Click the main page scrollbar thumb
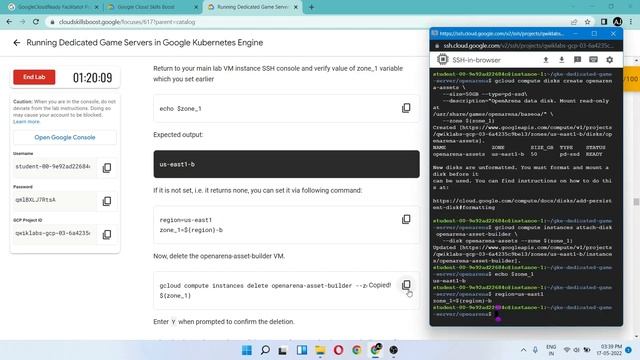Image resolution: width=640 pixels, height=360 pixels. click(636, 202)
